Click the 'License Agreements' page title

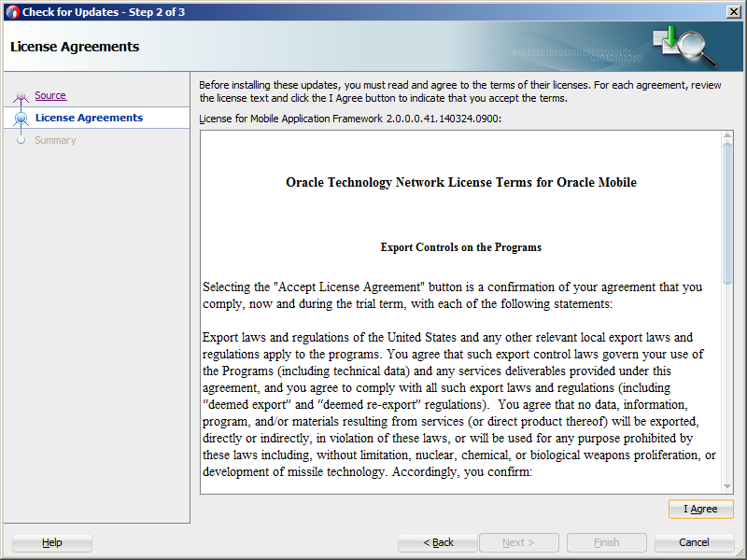tap(75, 47)
